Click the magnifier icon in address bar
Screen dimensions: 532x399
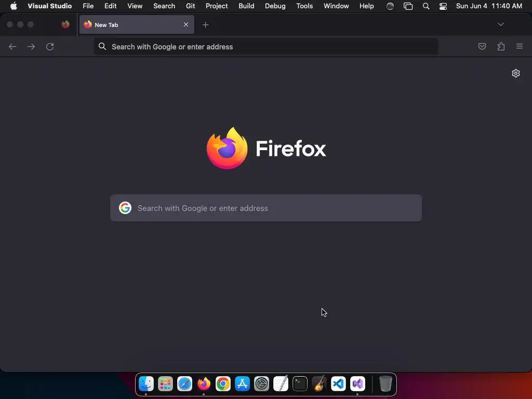(x=102, y=46)
